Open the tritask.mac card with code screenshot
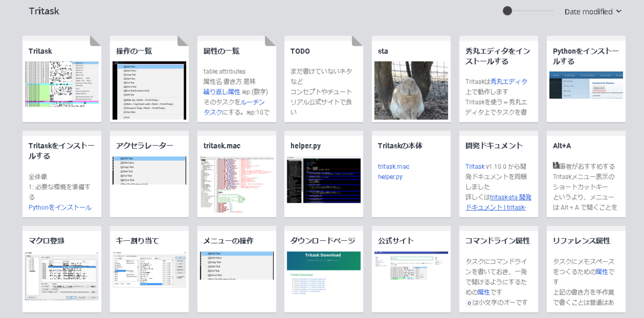The image size is (644, 318). pos(237,174)
